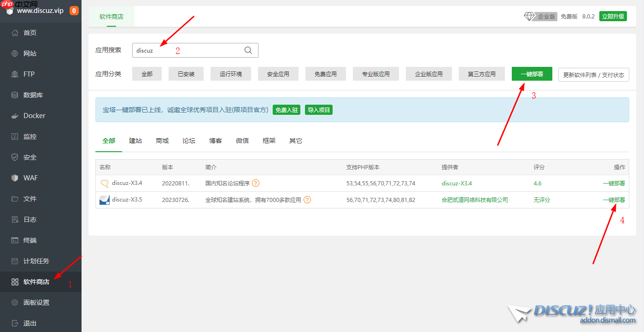
Task: Click inside the 应用搜索 search input field
Action: click(184, 50)
